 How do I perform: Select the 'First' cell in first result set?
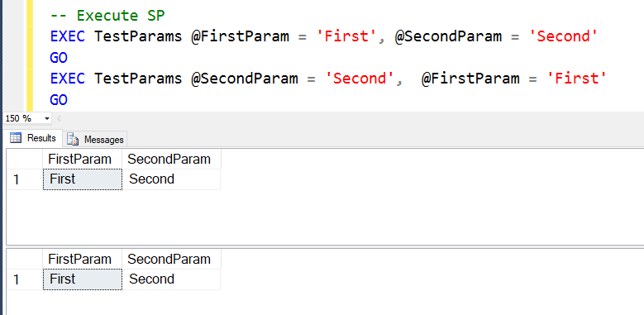coord(83,179)
